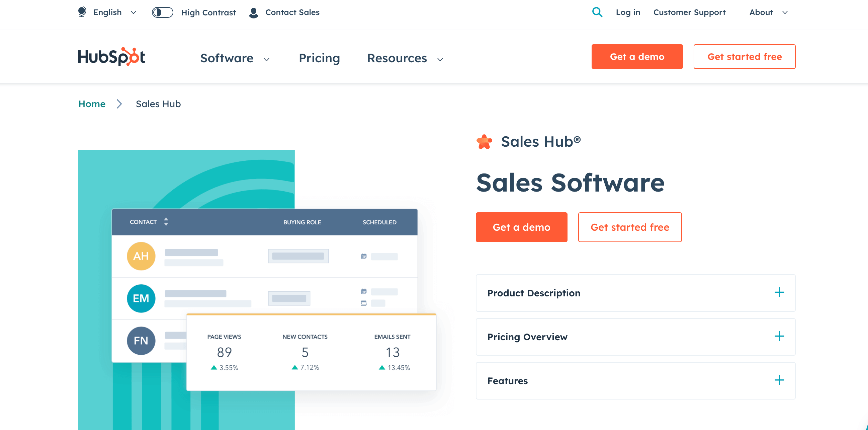Click the CONTACT column header label
868x430 pixels.
[x=143, y=222]
